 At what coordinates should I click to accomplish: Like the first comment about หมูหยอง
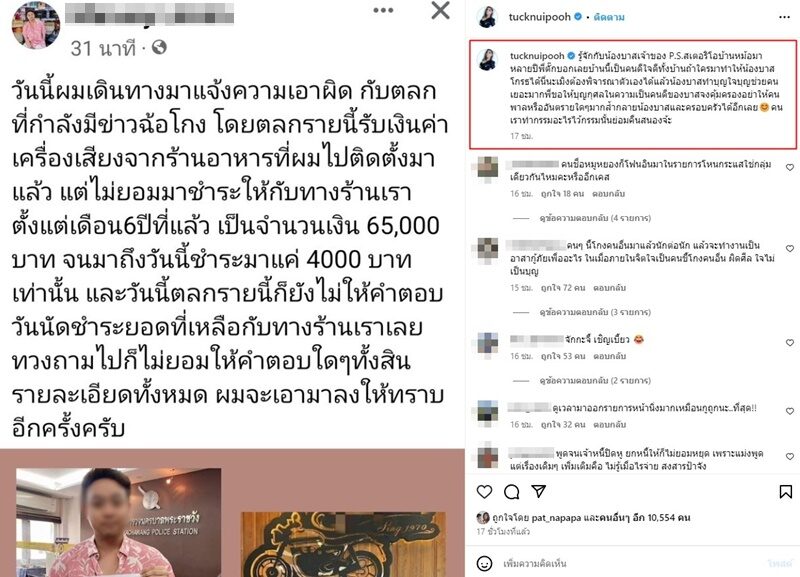tap(790, 167)
